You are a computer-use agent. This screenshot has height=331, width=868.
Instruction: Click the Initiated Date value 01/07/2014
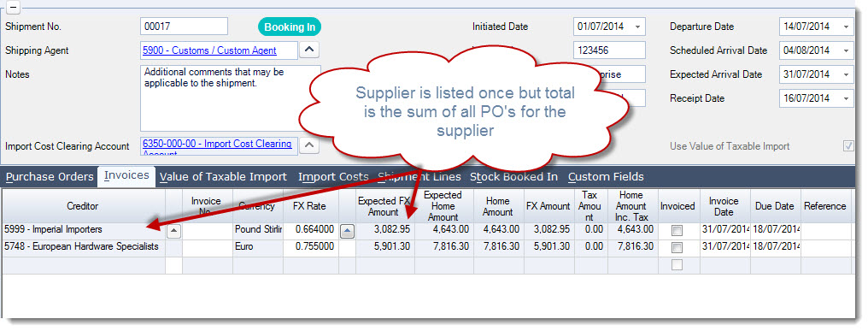click(x=601, y=27)
